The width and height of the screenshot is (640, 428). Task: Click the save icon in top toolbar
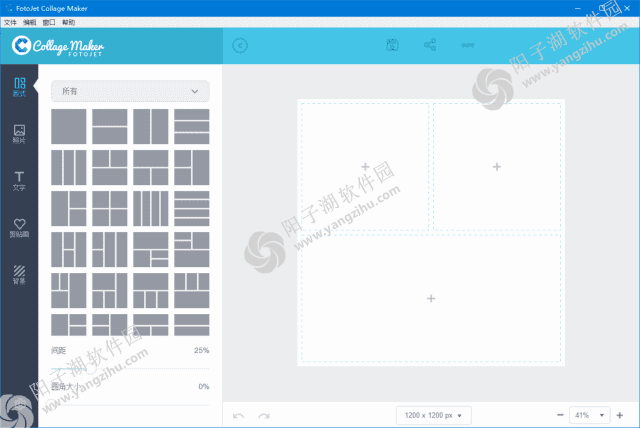(393, 45)
